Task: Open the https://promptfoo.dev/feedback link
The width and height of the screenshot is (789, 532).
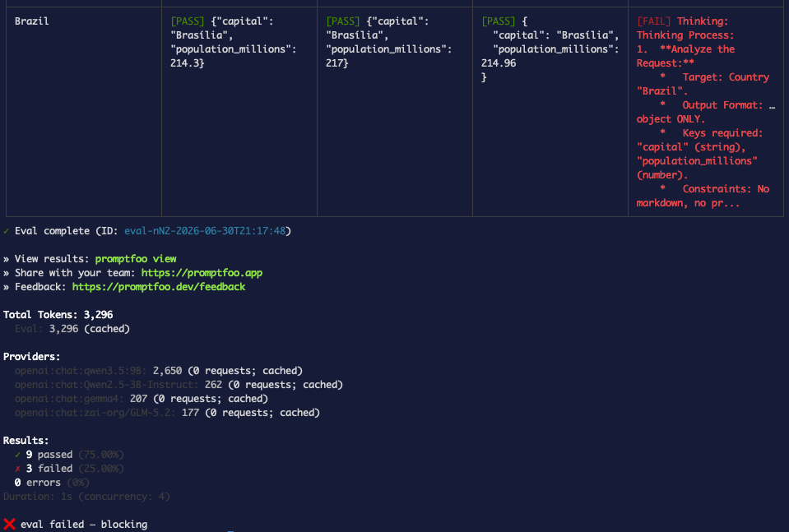Action: pyautogui.click(x=159, y=287)
